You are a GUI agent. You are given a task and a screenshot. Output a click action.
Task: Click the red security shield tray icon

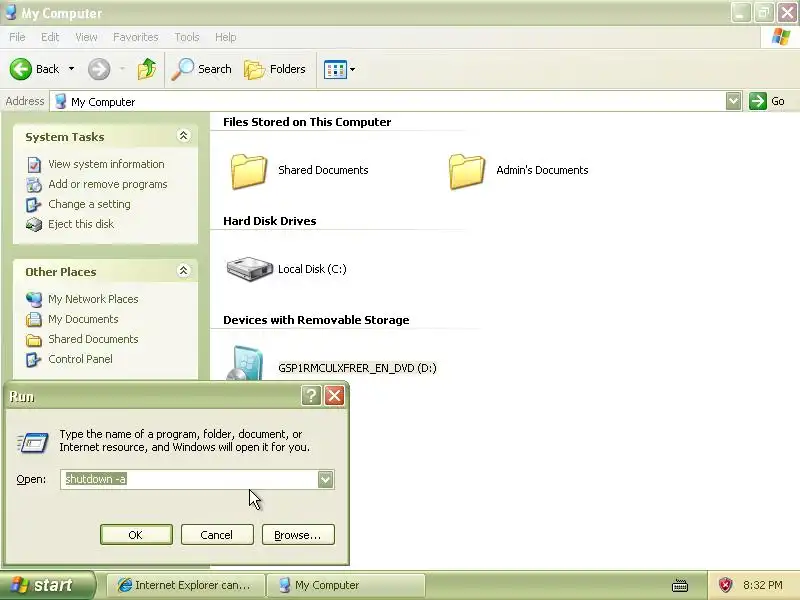[x=725, y=585]
